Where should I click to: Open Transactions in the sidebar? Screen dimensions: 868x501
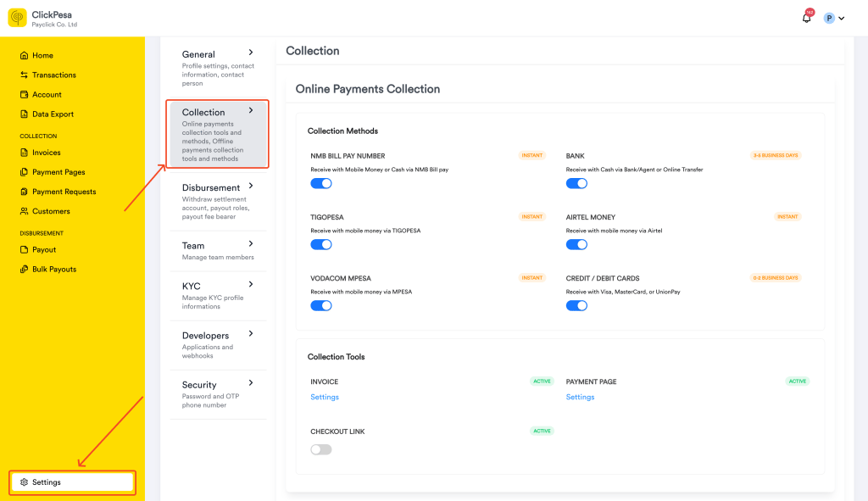click(54, 75)
